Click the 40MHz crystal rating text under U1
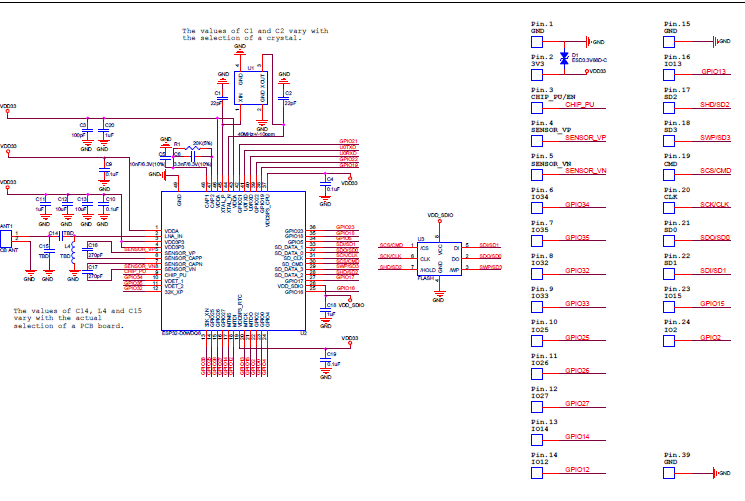 [x=256, y=134]
